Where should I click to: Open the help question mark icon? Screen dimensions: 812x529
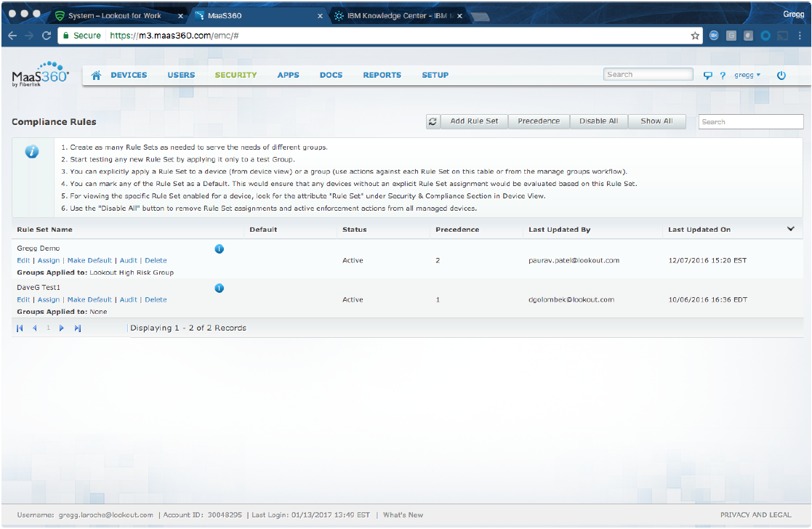coord(723,76)
